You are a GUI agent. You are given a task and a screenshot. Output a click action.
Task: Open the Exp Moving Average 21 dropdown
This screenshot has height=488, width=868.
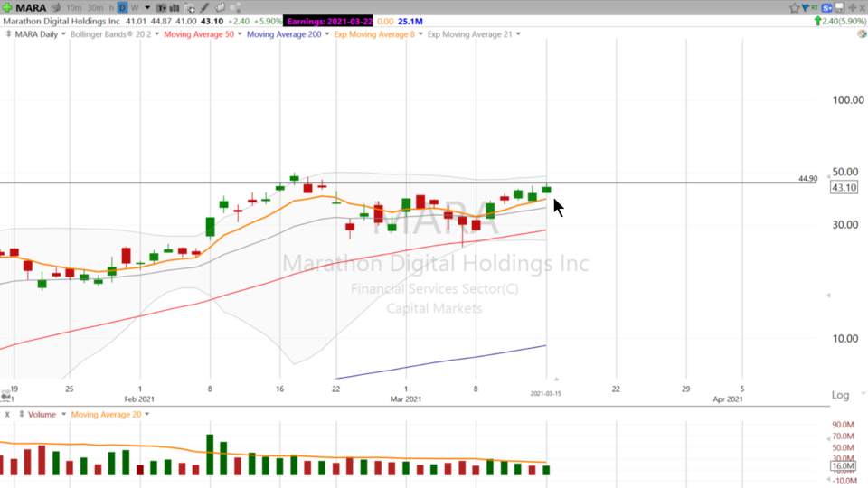[519, 34]
